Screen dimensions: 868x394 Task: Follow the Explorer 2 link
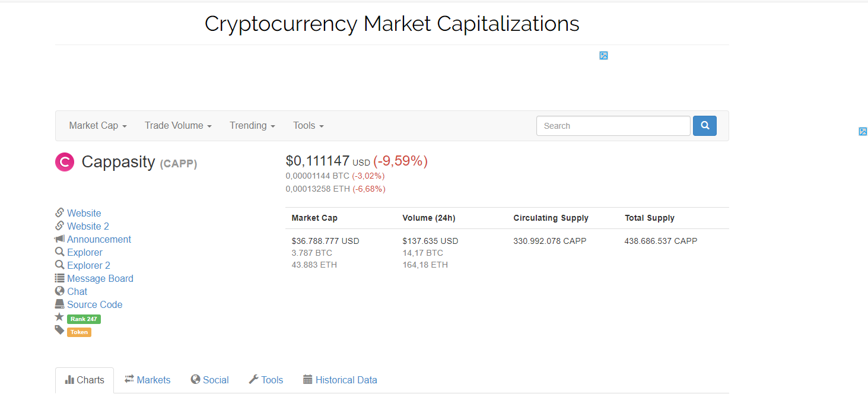click(x=88, y=266)
